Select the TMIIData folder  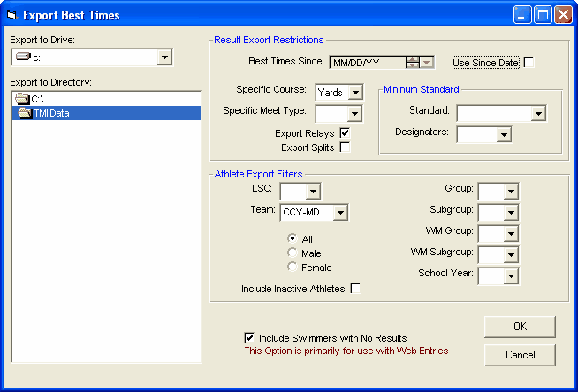point(52,113)
